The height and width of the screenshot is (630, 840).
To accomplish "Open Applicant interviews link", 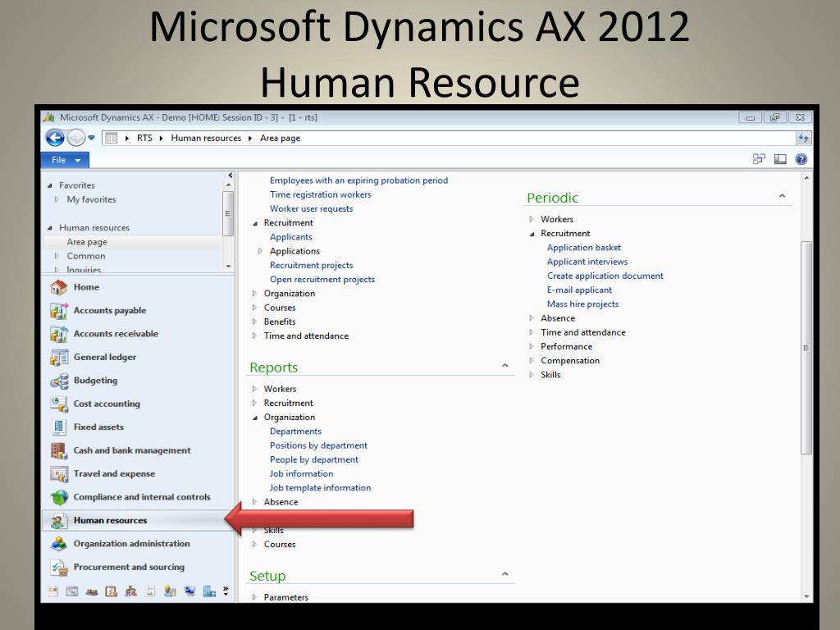I will [587, 262].
